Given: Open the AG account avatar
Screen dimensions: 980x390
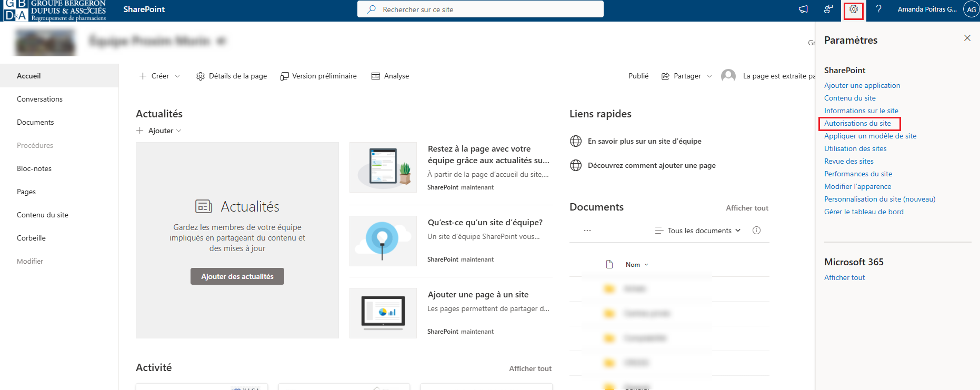Looking at the screenshot, I should tap(971, 9).
